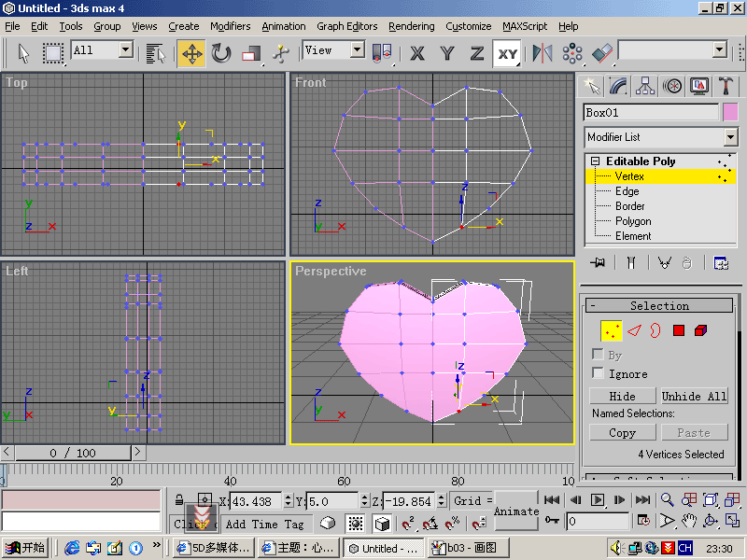Open the Motion command panel tab
This screenshot has height=560, width=747.
672,86
